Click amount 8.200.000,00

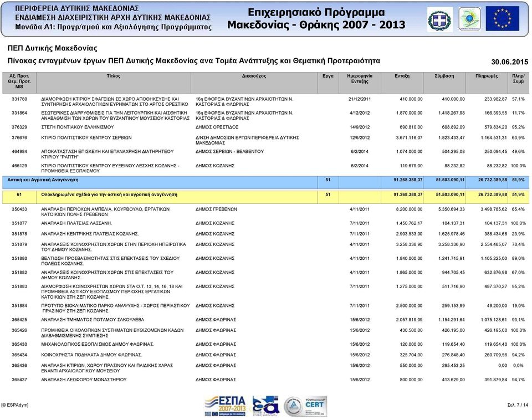coord(409,209)
